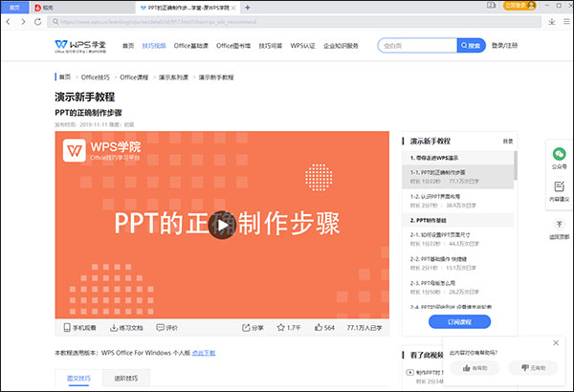Click the 点此下载 download link
Image resolution: width=574 pixels, height=392 pixels.
point(204,353)
